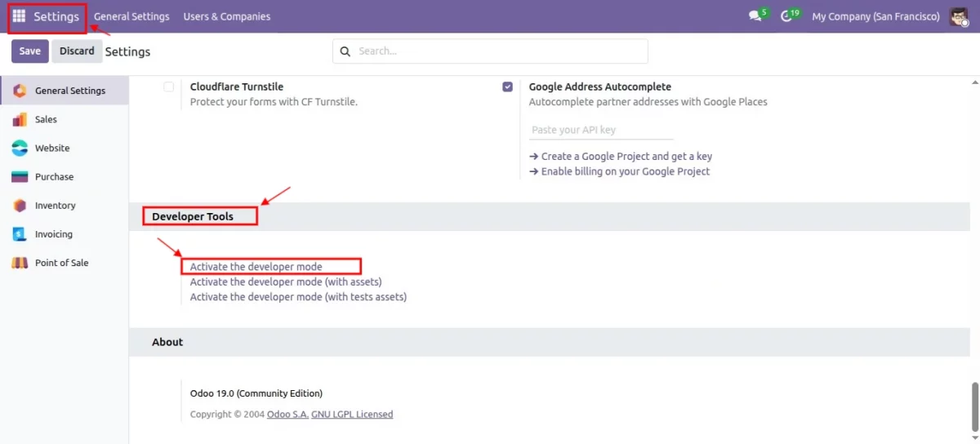
Task: Open the apps grid menu icon
Action: (19, 16)
